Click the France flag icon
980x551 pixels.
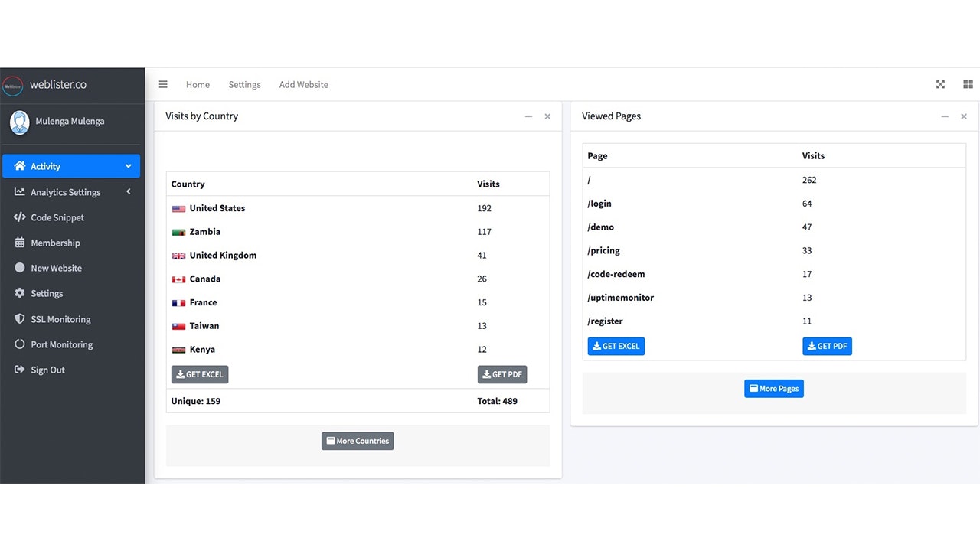pos(178,303)
